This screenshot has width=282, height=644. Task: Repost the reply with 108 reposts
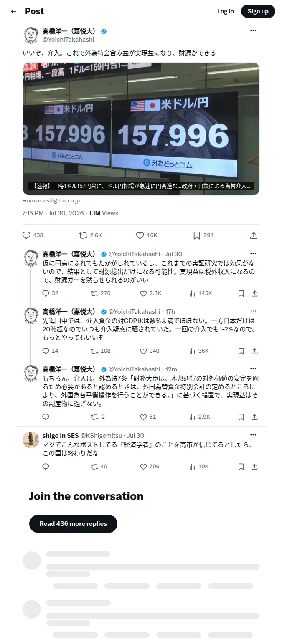(94, 351)
